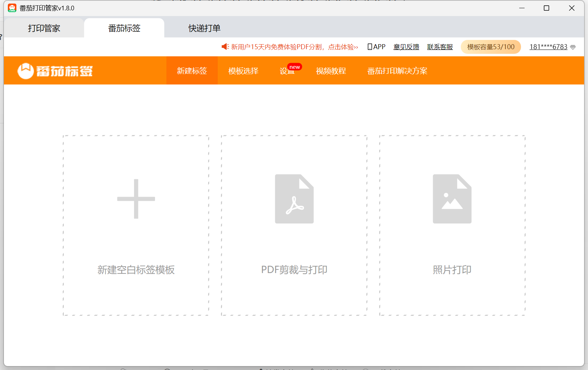Click the red new badge on 设置
The width and height of the screenshot is (588, 370).
[295, 67]
